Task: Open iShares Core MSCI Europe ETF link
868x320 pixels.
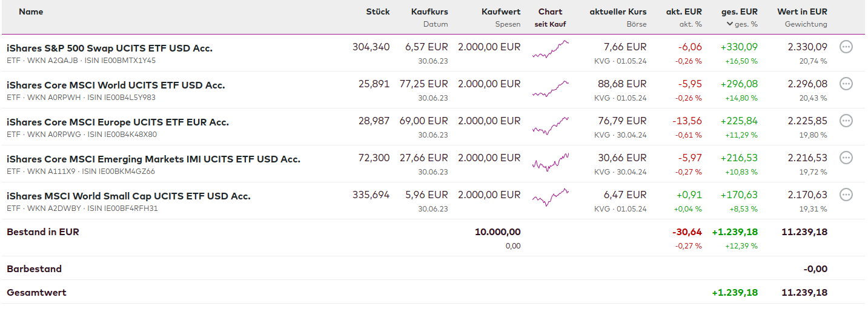Action: 118,122
